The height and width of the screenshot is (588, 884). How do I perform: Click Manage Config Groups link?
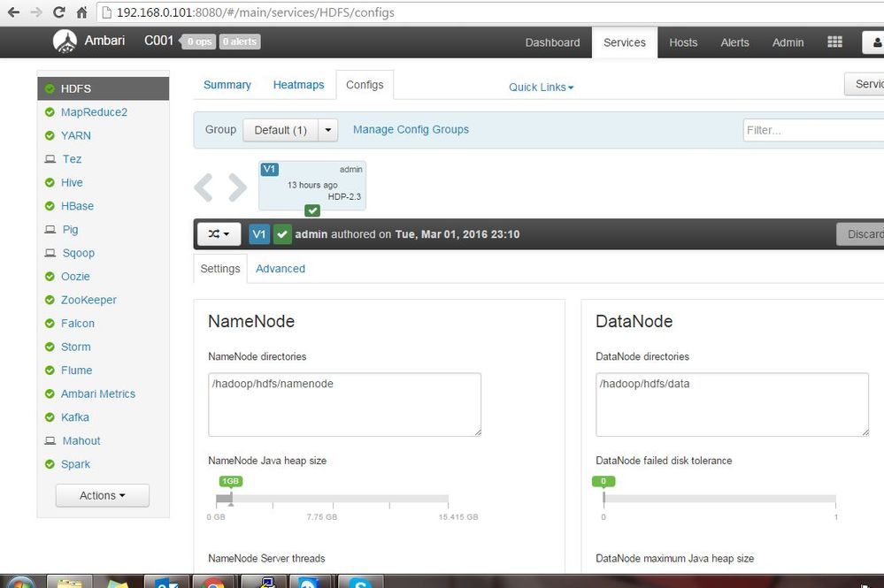tap(411, 130)
